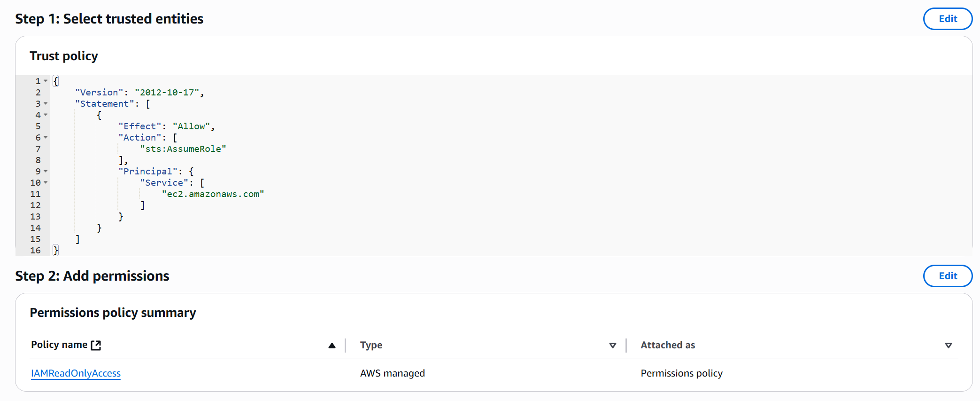980x401 pixels.
Task: Click Edit button for Step 1 trusted entities
Action: [x=947, y=19]
